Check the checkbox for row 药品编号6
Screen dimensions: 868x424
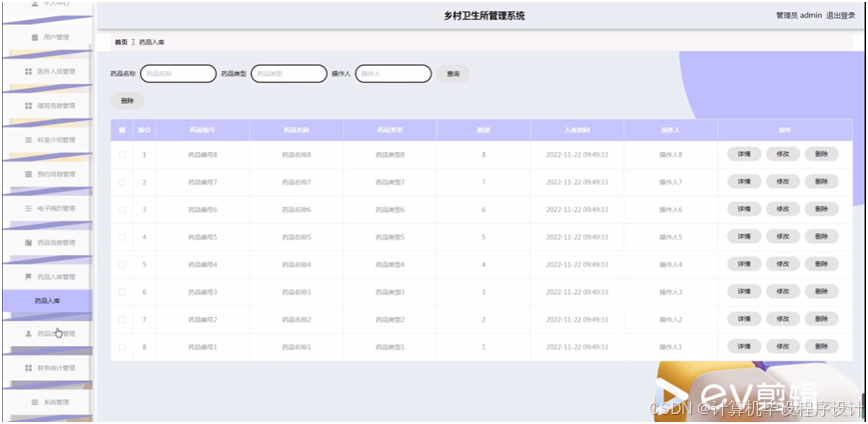tap(122, 210)
